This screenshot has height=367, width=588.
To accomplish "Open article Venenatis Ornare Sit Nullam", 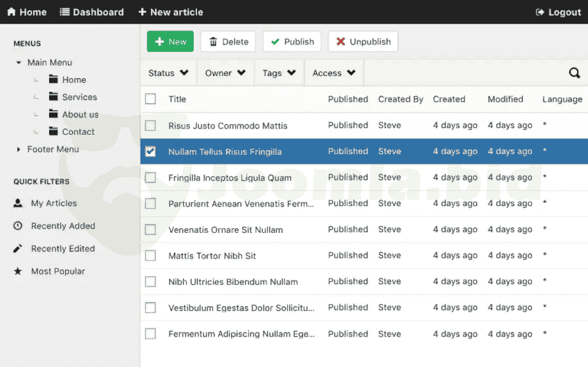I will pos(226,229).
